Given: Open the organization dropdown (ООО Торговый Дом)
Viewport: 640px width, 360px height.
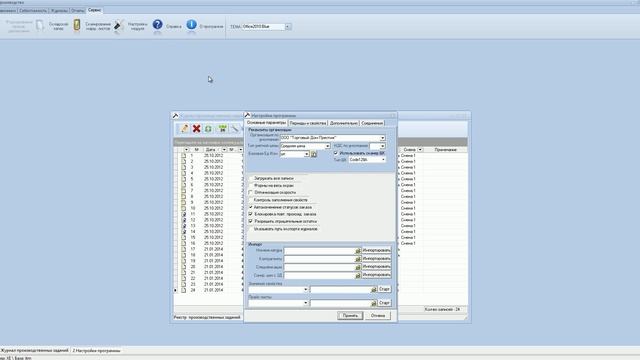Looking at the screenshot, I should point(382,138).
